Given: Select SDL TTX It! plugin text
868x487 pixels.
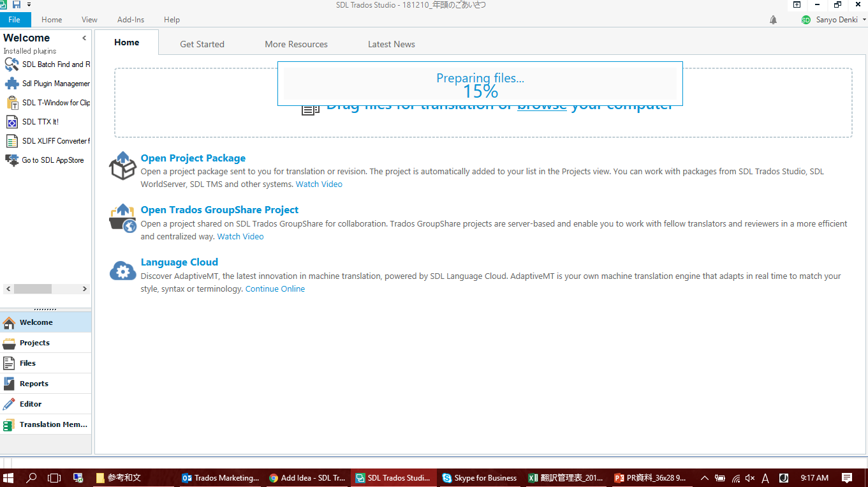Looking at the screenshot, I should [x=40, y=122].
